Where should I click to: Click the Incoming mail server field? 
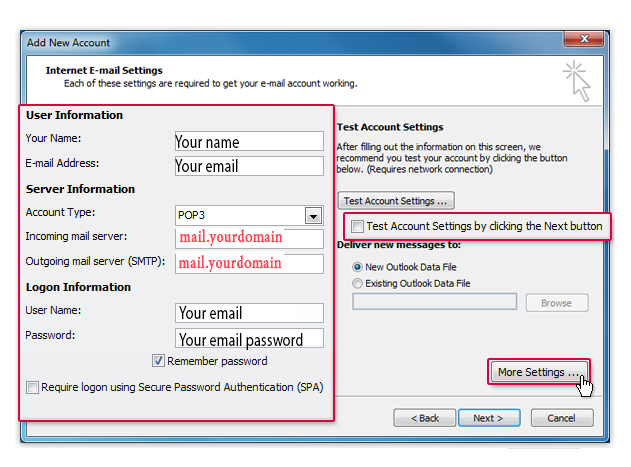click(249, 238)
